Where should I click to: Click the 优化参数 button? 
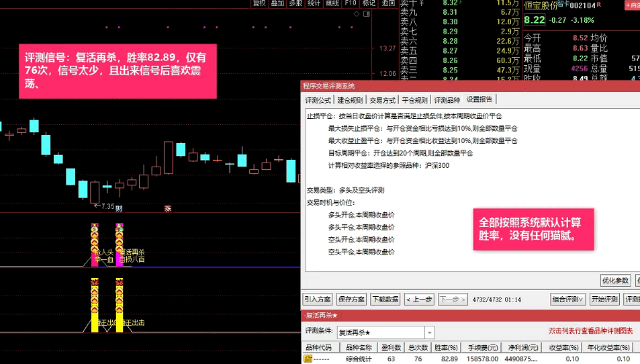(x=616, y=280)
